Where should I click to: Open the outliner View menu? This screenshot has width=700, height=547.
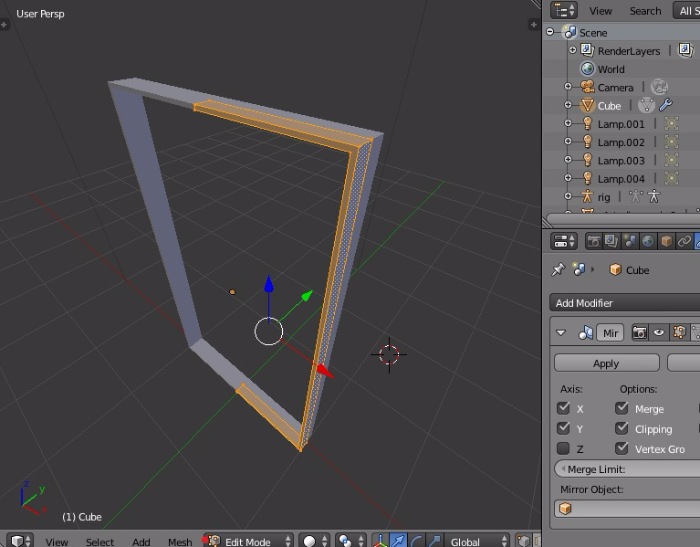pyautogui.click(x=600, y=11)
